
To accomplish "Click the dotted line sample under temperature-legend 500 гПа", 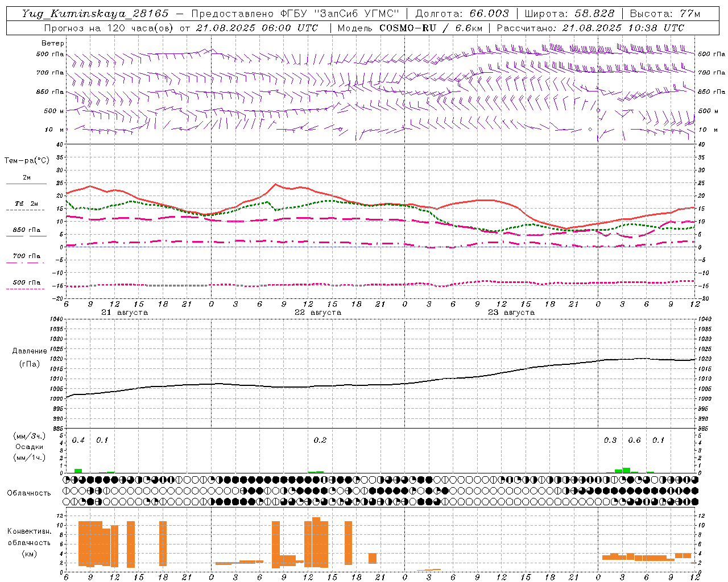I will click(x=25, y=289).
